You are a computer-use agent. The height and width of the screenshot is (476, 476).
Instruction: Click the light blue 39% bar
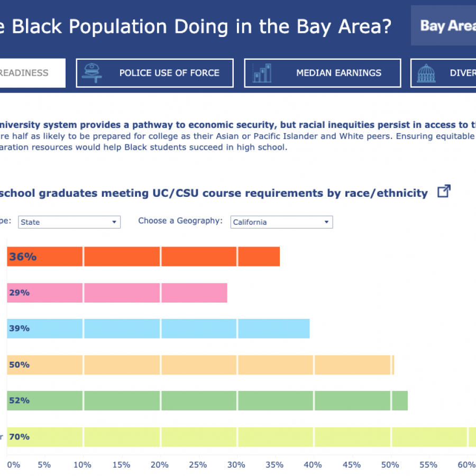pos(158,328)
